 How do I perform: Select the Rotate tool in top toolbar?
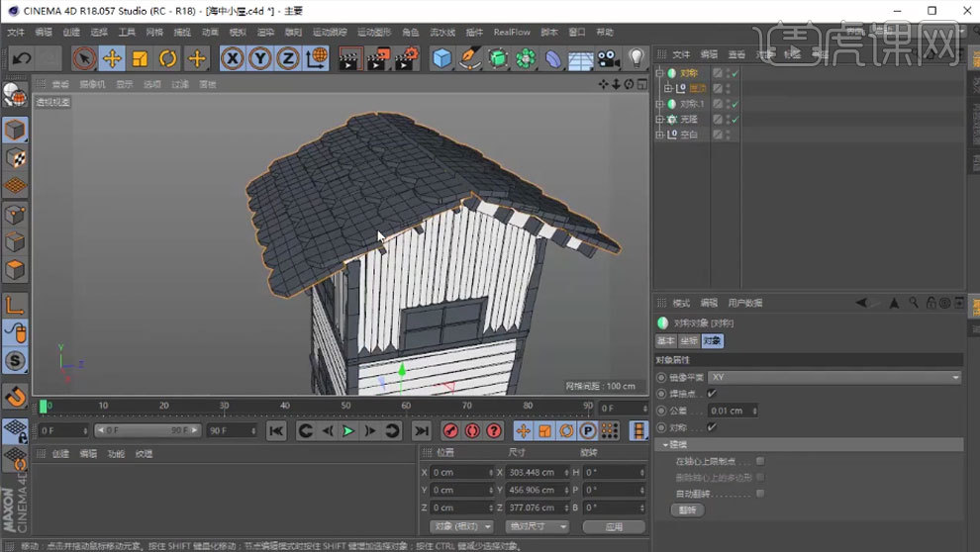[168, 58]
